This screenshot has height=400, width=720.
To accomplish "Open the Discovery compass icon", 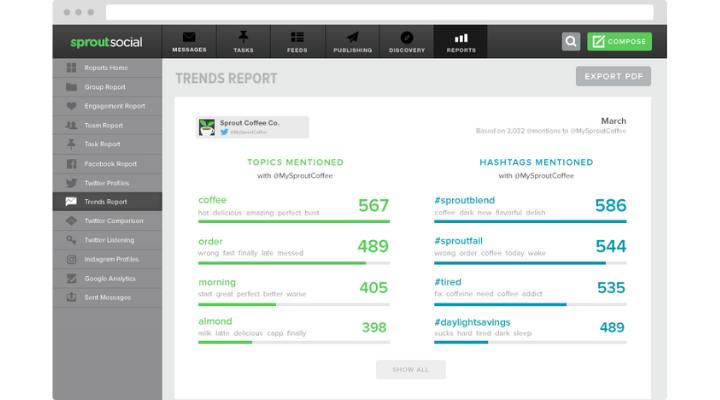I will click(407, 37).
